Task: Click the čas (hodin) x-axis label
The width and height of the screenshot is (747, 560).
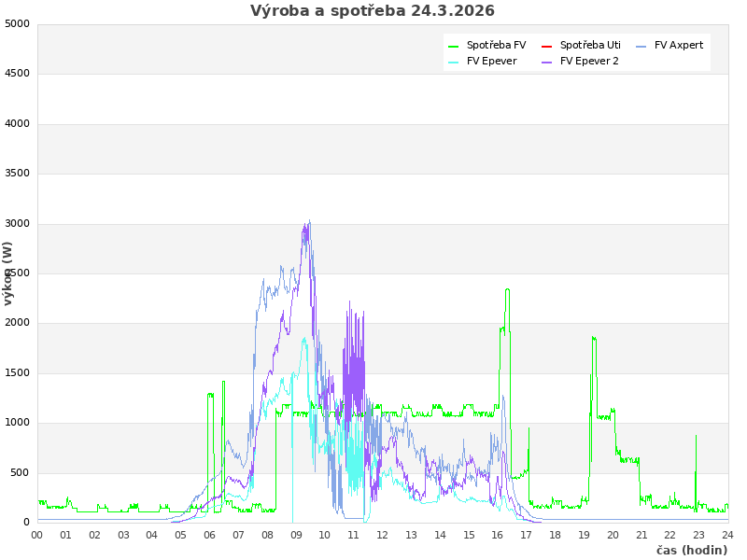Action: click(692, 550)
